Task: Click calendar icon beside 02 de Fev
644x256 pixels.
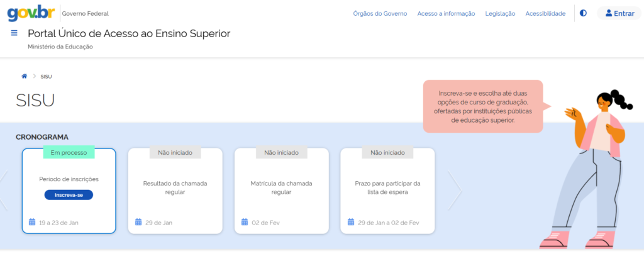Action: point(245,222)
